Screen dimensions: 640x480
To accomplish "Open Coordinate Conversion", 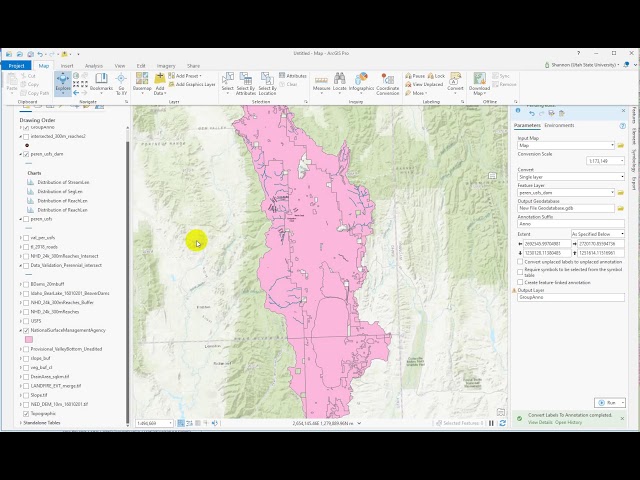I will click(388, 83).
